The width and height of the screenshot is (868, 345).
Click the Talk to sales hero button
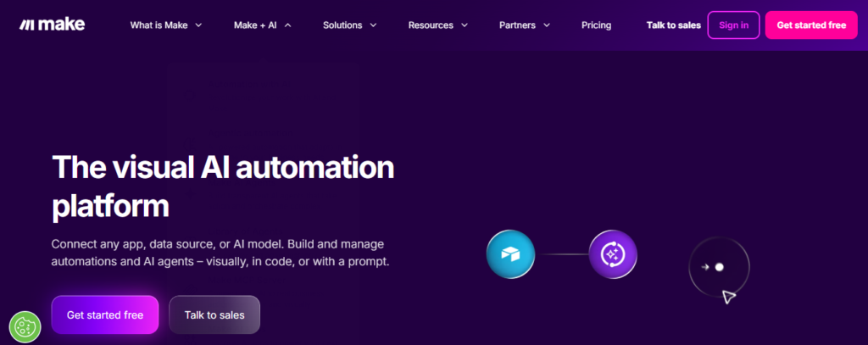point(214,315)
